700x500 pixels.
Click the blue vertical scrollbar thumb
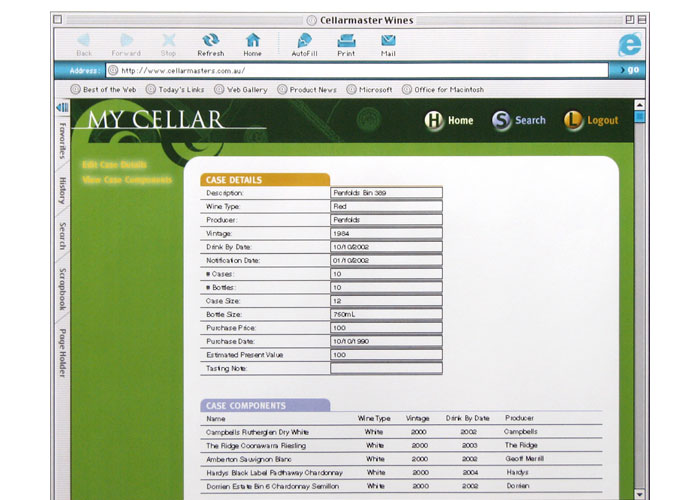639,117
